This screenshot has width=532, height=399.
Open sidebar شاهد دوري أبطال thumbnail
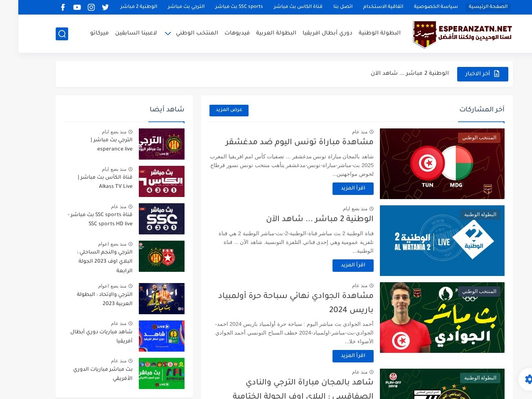pyautogui.click(x=162, y=336)
